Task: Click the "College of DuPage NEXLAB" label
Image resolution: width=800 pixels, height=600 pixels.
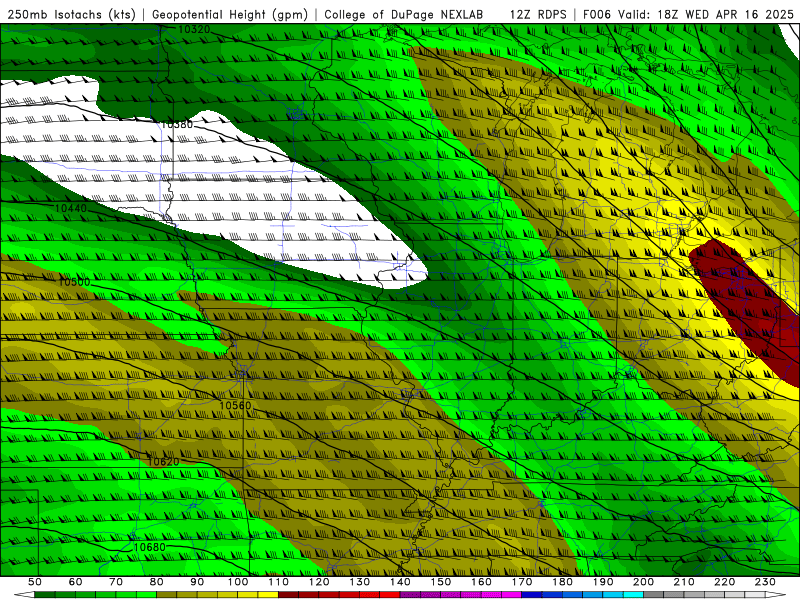Action: (x=404, y=15)
